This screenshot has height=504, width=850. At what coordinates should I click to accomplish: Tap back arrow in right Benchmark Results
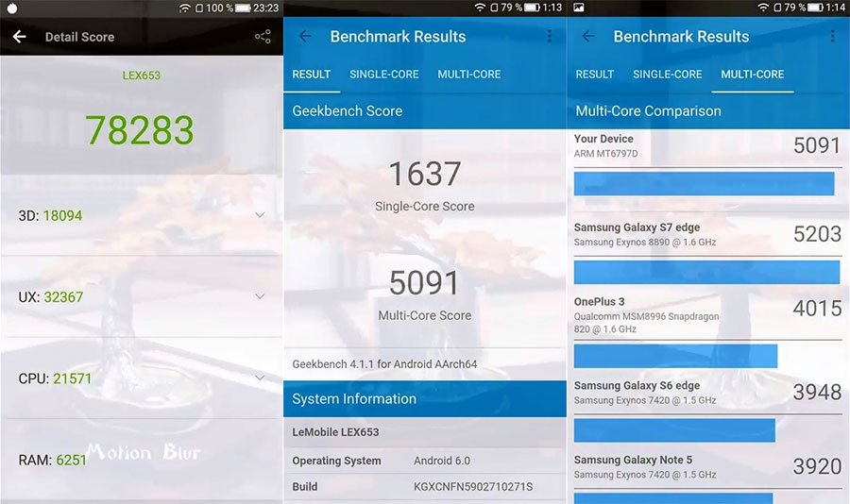click(x=588, y=36)
